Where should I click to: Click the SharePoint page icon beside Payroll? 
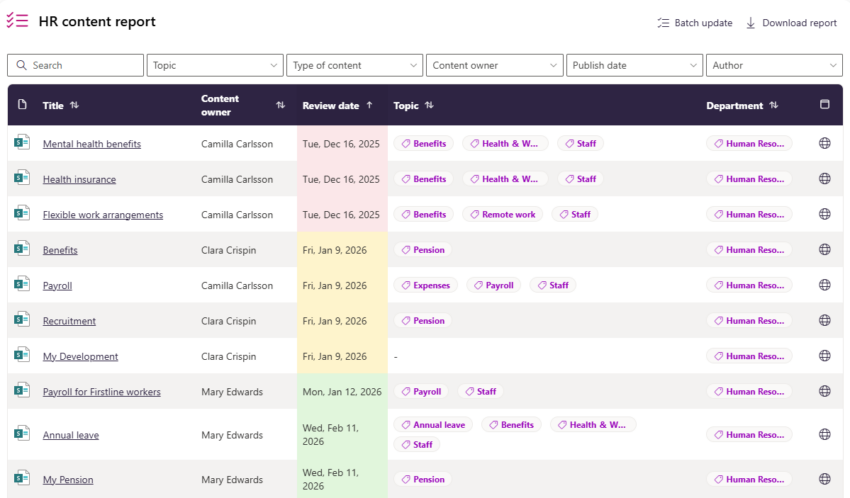pyautogui.click(x=21, y=284)
